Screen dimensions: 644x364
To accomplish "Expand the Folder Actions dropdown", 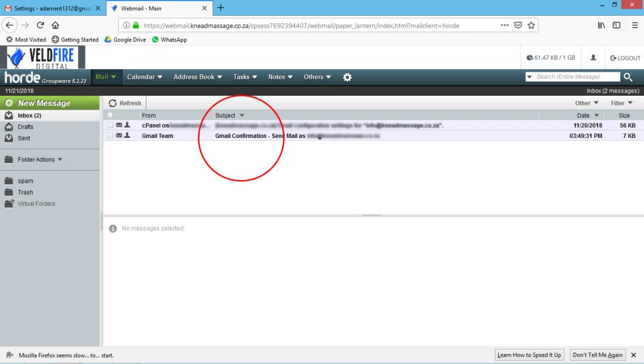I will click(40, 159).
